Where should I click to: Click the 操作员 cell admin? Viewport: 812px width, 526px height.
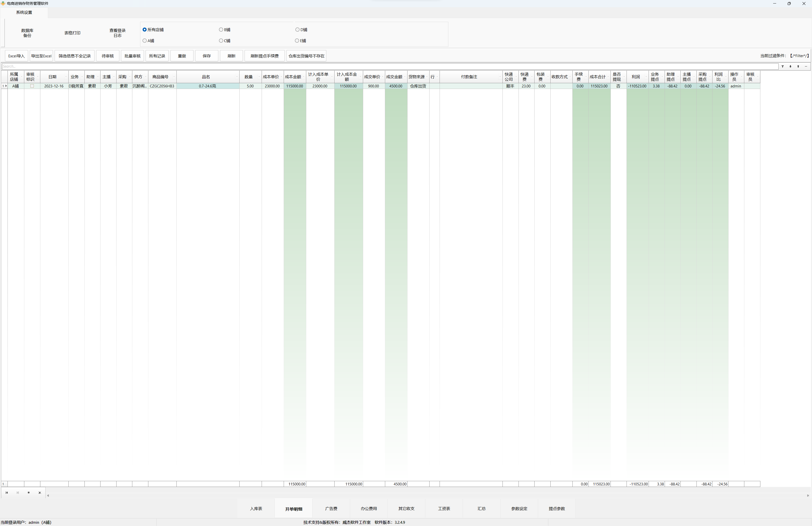(736, 86)
